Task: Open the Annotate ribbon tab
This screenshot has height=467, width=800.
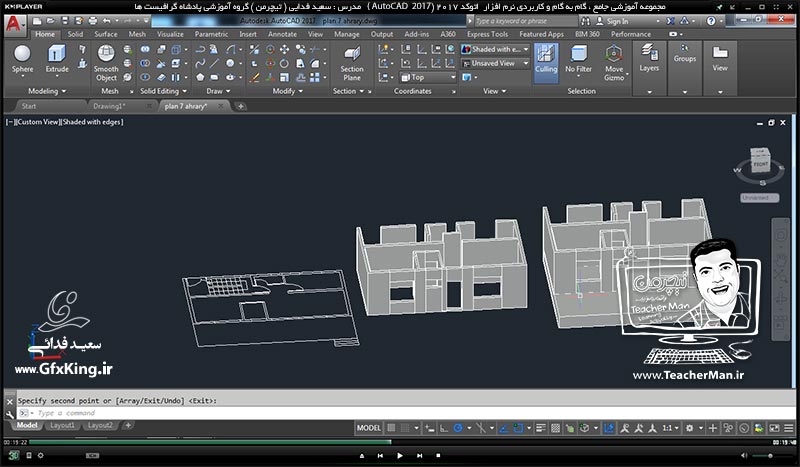Action: pos(282,34)
